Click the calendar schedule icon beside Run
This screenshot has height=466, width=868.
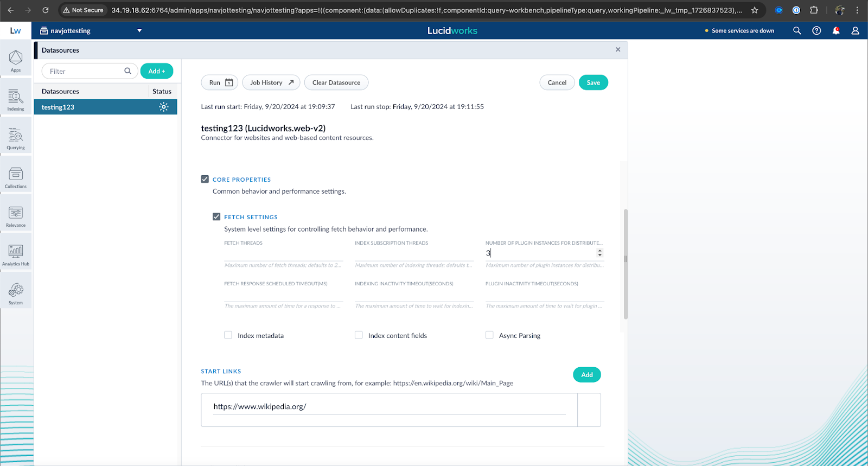(229, 82)
